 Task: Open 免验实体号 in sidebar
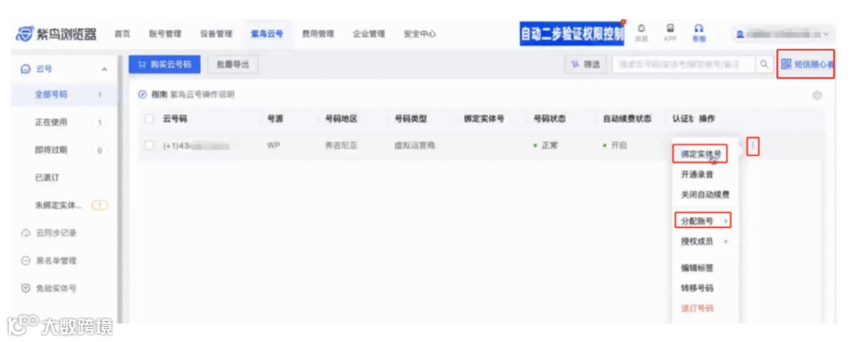pos(56,288)
